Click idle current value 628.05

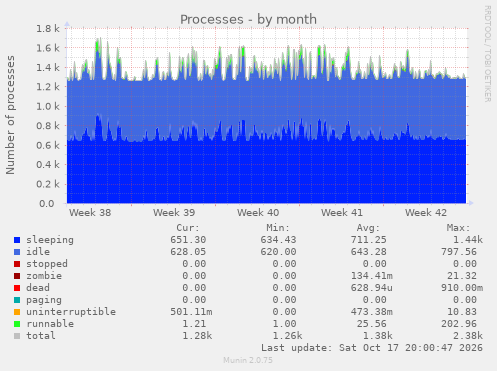coord(188,252)
